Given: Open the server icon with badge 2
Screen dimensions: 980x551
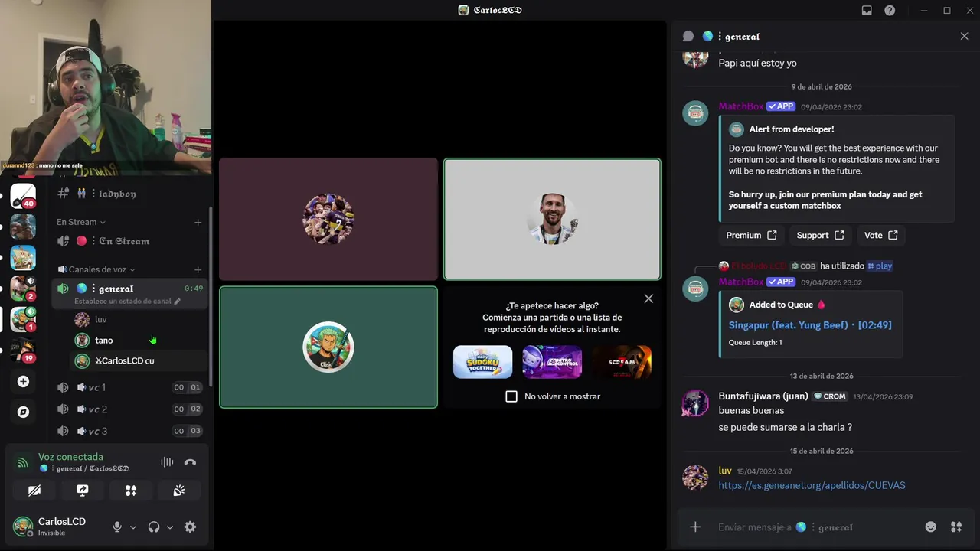Looking at the screenshot, I should point(23,289).
